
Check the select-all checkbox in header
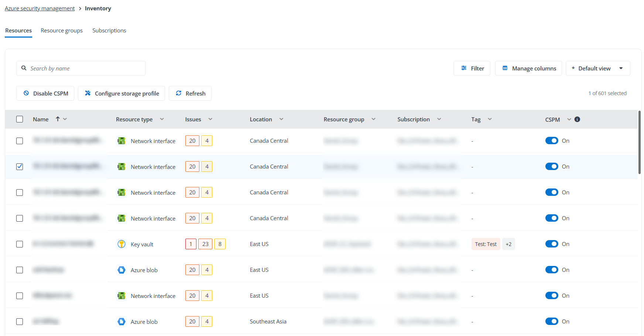tap(20, 119)
